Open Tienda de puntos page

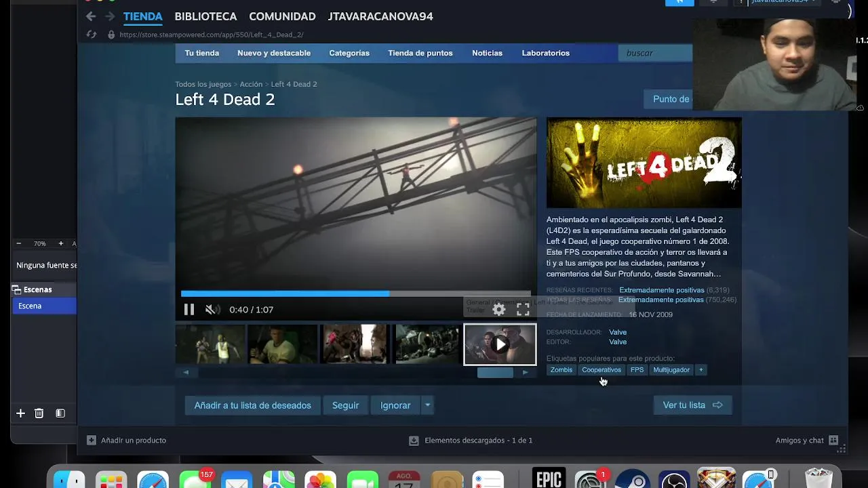pos(420,53)
